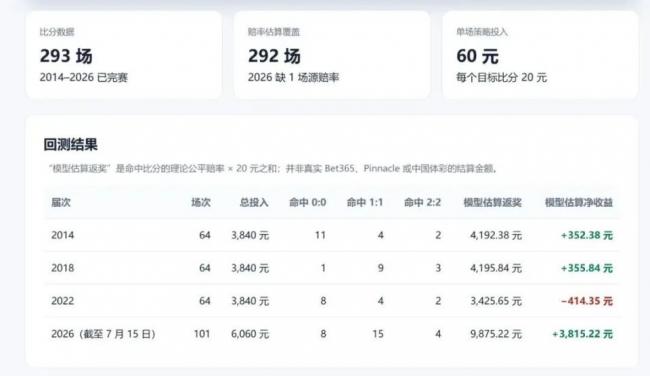Select the '2022' row label
Viewport: 650px width, 376px height.
(x=63, y=301)
